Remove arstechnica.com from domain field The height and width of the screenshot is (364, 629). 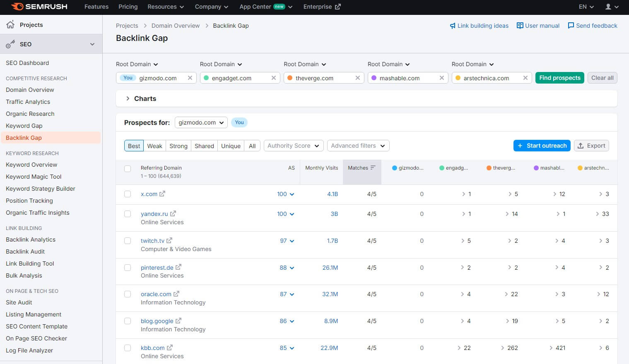pyautogui.click(x=525, y=78)
